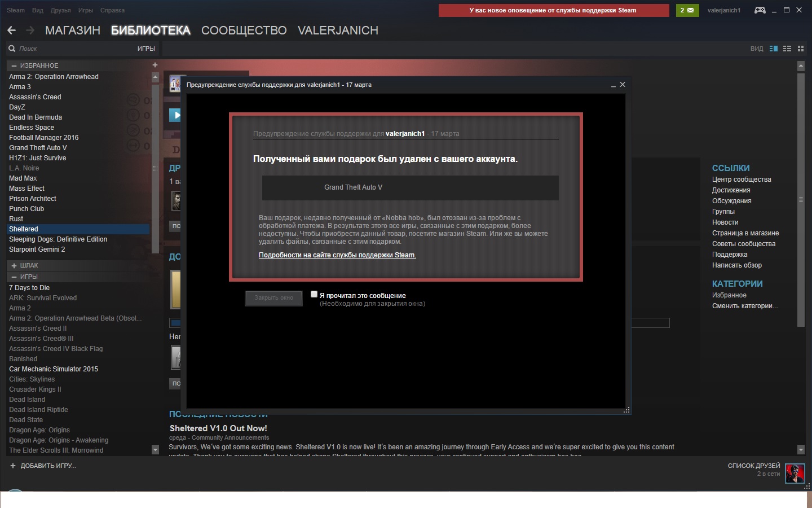This screenshot has height=508, width=812.
Task: Collapse the ИГРЫ category
Action: pyautogui.click(x=14, y=277)
